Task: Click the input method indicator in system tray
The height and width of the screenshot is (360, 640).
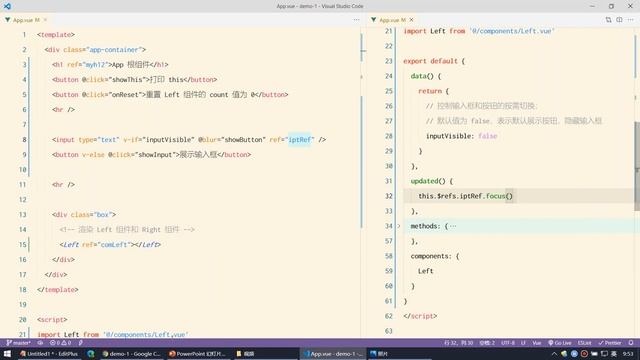Action: point(614,354)
